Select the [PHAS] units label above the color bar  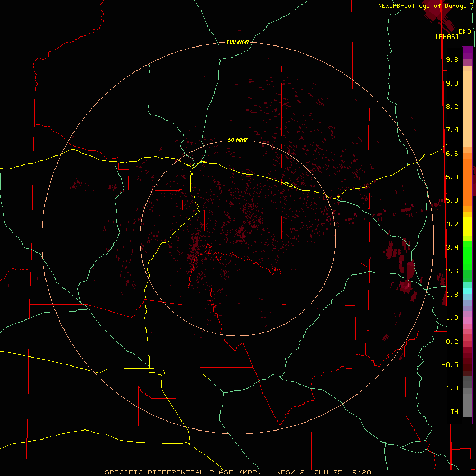447,36
